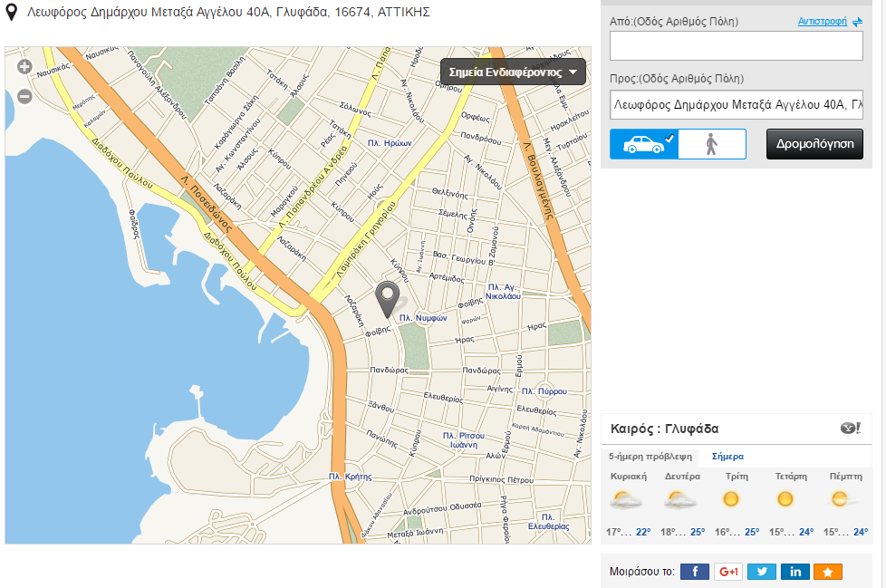The image size is (886, 588).
Task: Share on Twitter
Action: pos(762,572)
